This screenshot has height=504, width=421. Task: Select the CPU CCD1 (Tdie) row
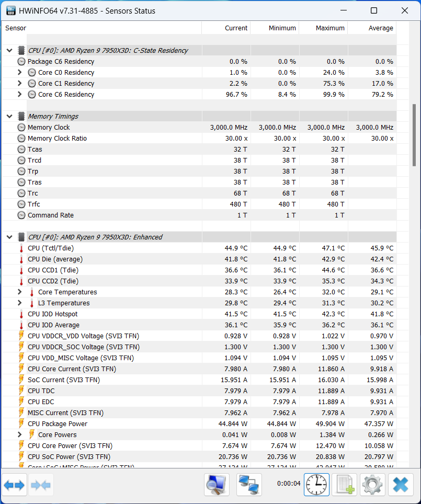[x=199, y=270]
